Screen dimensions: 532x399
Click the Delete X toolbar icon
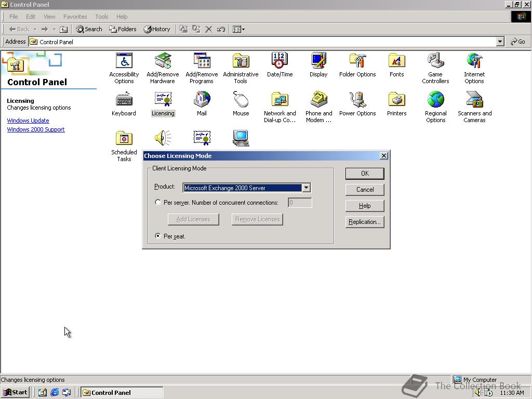pyautogui.click(x=209, y=29)
